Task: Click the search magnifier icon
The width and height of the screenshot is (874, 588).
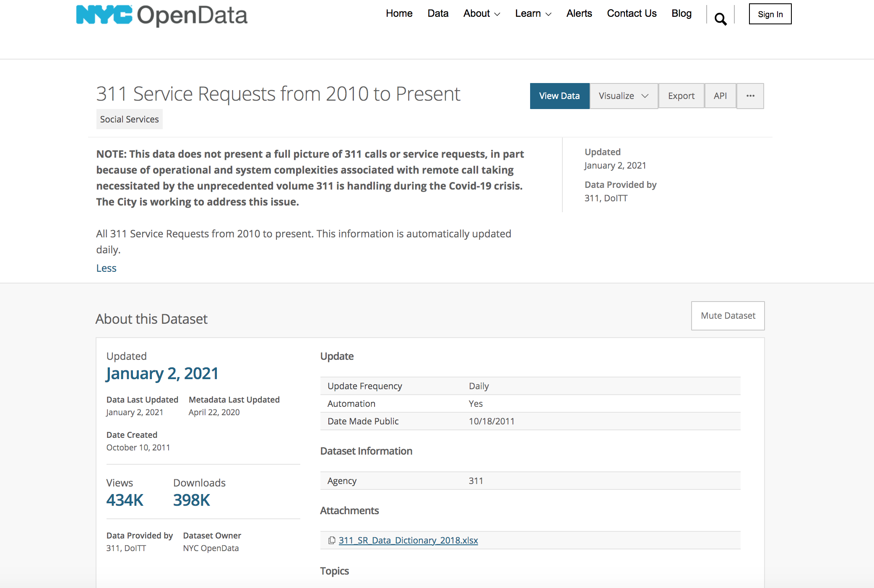Action: [x=721, y=19]
